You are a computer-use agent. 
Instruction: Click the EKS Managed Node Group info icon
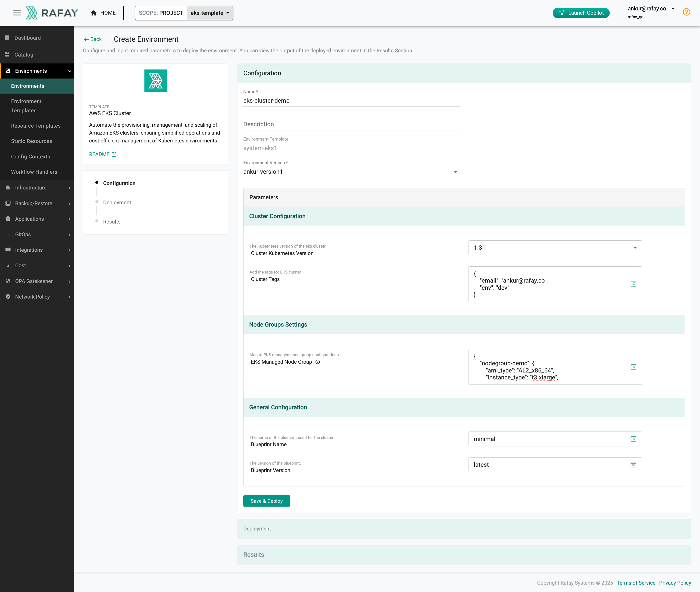click(x=318, y=362)
